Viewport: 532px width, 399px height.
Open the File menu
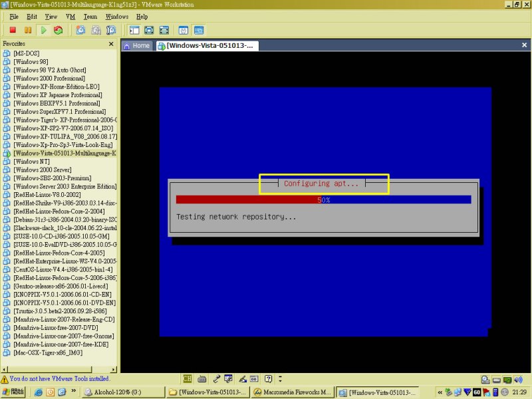[x=14, y=17]
